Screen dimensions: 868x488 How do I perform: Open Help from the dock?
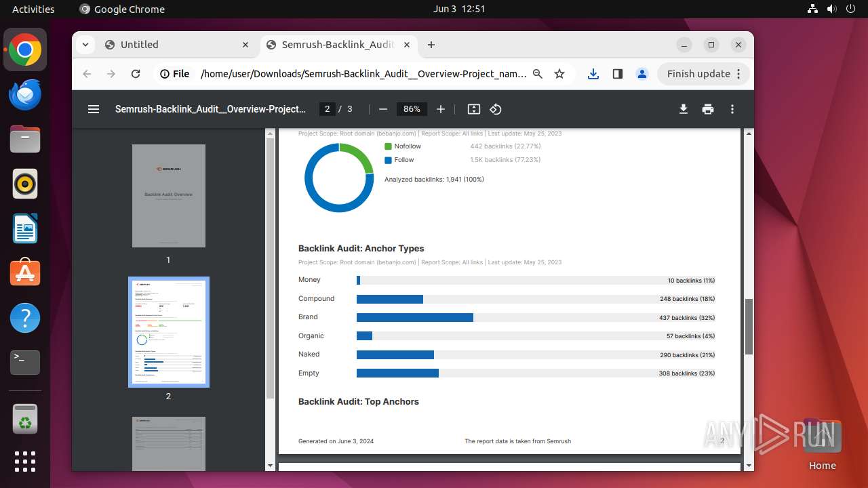tap(25, 318)
